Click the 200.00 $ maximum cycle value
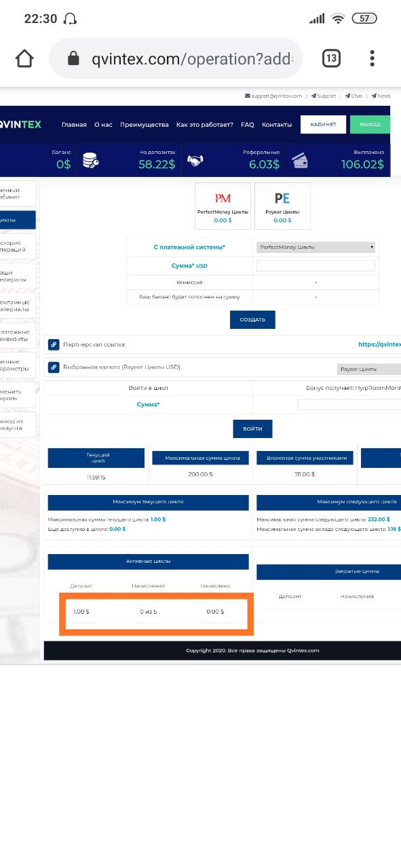The width and height of the screenshot is (401, 868). tap(200, 474)
